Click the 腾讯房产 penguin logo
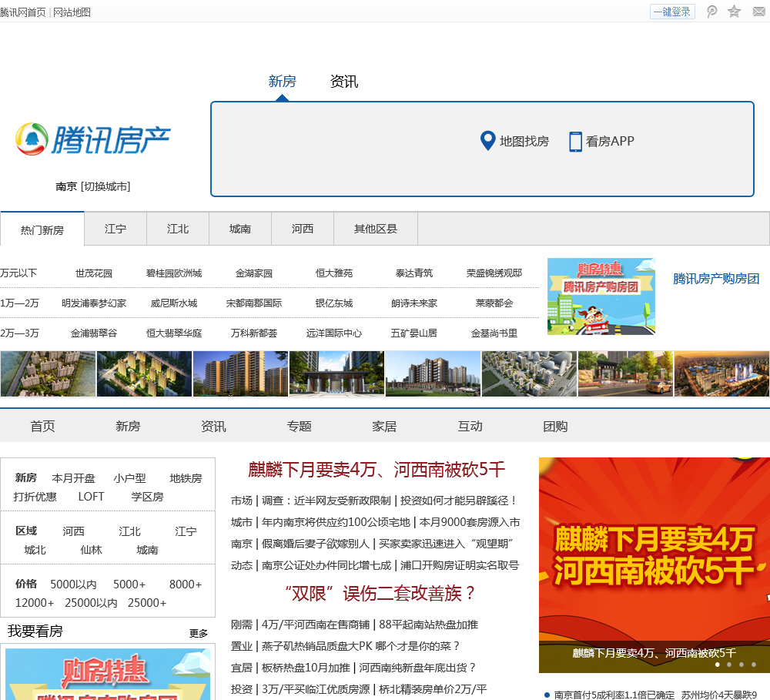 click(x=93, y=139)
